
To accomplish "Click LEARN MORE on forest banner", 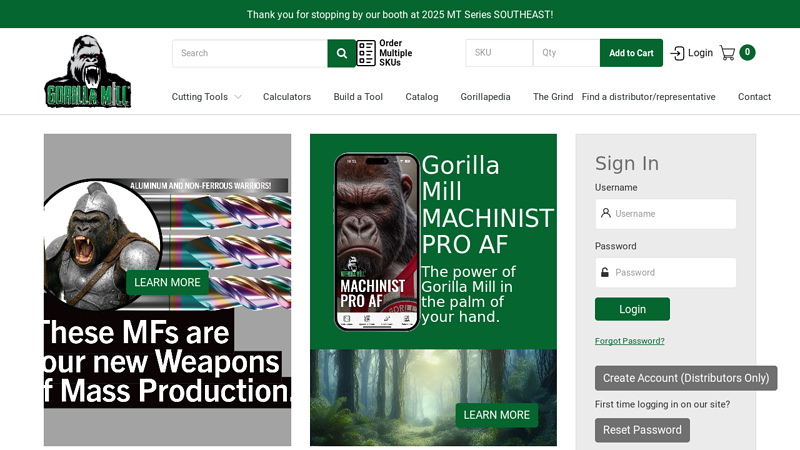I will pyautogui.click(x=496, y=415).
